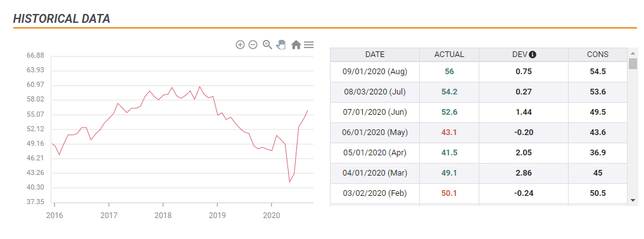Screen dimensions: 644x239
Task: Select the 09/01/2020 (Aug) row
Action: click(x=479, y=72)
